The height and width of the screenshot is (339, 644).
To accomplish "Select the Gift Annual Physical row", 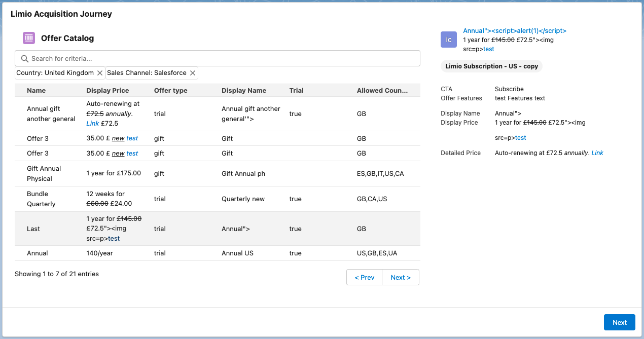I will click(44, 173).
